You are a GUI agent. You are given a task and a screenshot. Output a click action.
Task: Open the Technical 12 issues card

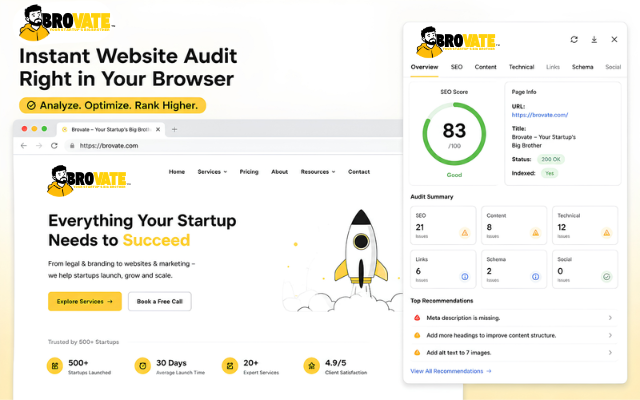(585, 225)
